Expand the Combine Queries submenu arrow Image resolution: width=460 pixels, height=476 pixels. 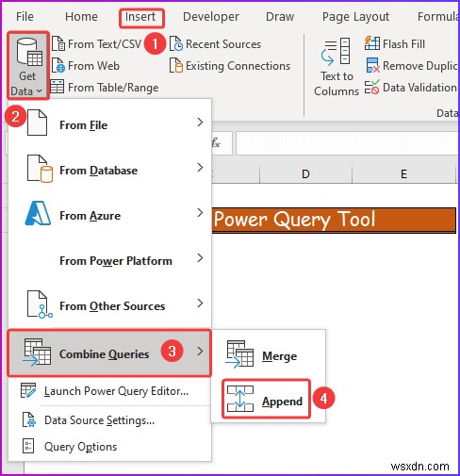pos(200,351)
